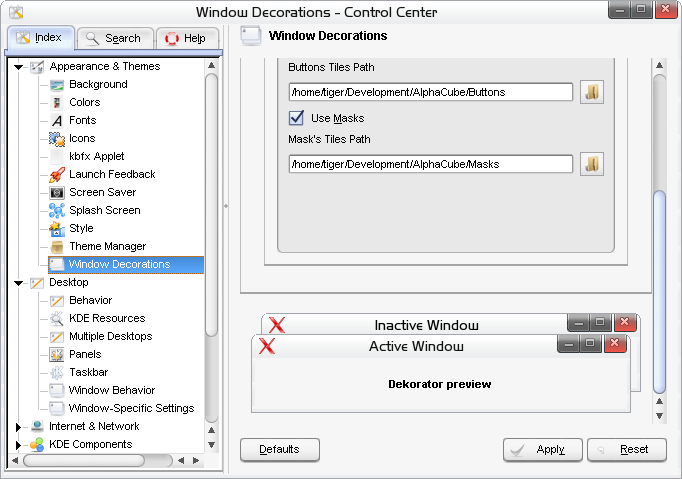Viewport: 682px width, 479px height.
Task: Click the Screen Saver icon
Action: coord(57,192)
